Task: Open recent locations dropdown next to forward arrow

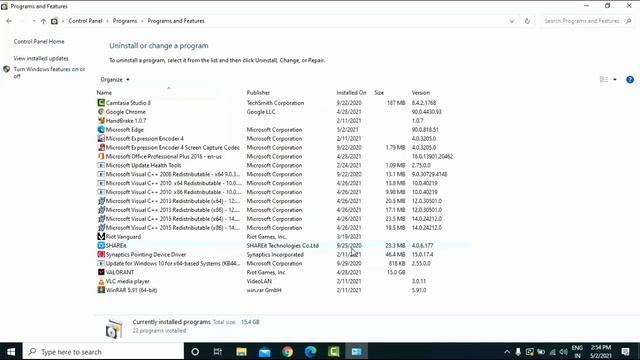Action: coord(33,21)
